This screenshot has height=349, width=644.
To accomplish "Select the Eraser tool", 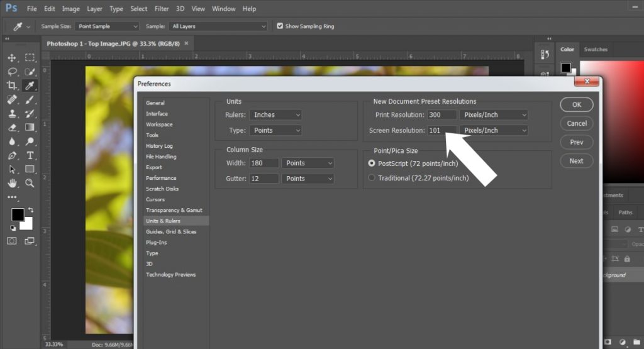I will tap(12, 127).
